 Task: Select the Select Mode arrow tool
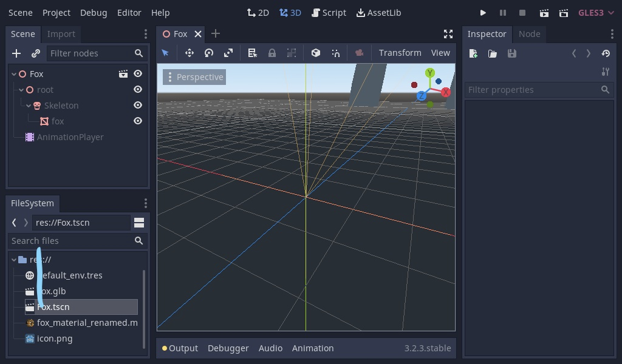point(165,53)
